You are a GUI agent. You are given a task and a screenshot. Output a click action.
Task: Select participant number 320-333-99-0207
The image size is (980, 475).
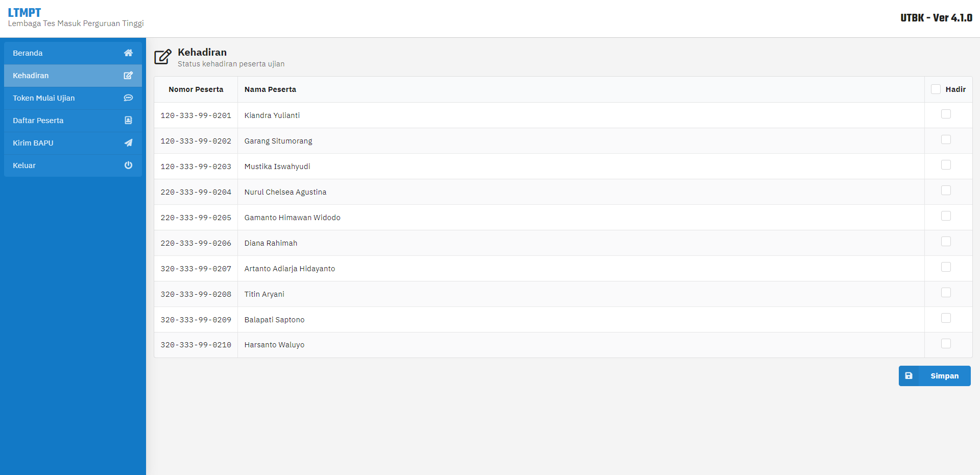tap(196, 269)
